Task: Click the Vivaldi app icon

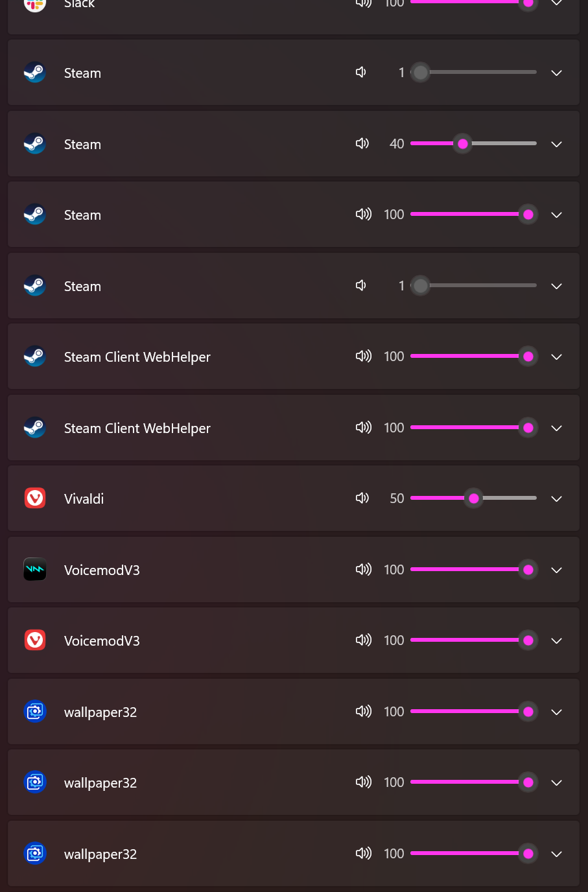Action: [35, 498]
